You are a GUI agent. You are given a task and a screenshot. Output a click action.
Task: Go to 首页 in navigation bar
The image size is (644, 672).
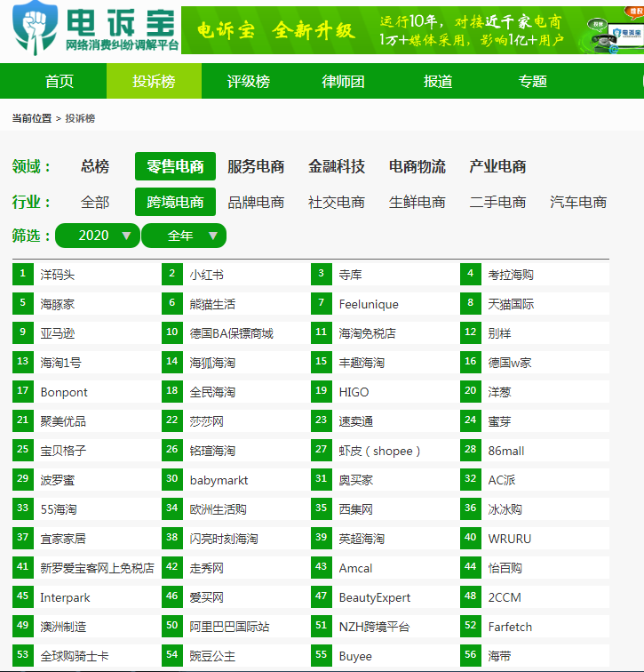[x=60, y=81]
